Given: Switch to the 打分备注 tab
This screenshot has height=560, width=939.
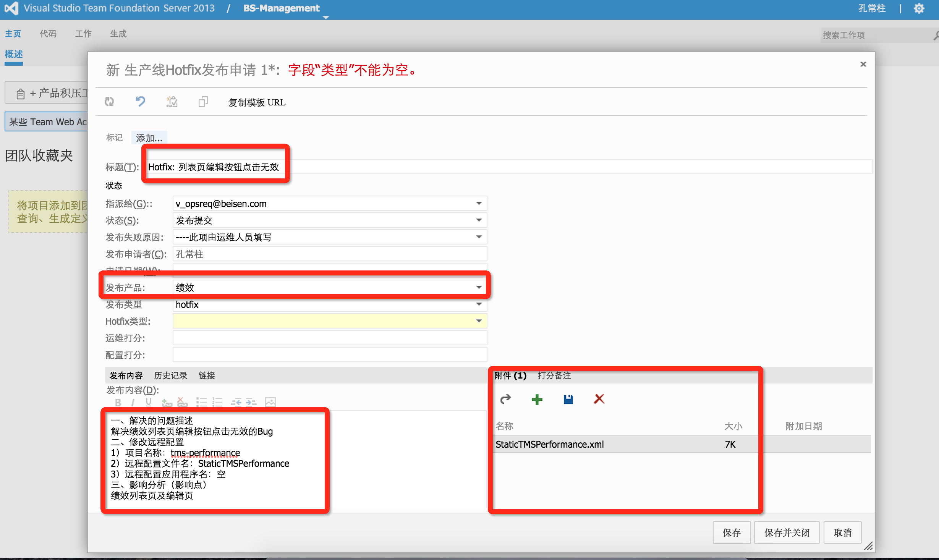Looking at the screenshot, I should [x=554, y=375].
